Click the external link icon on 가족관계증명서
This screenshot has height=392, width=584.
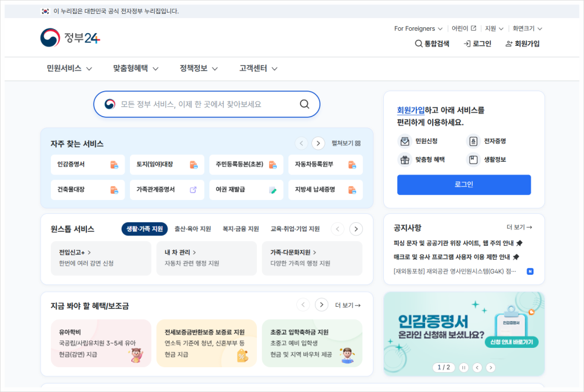pos(192,189)
